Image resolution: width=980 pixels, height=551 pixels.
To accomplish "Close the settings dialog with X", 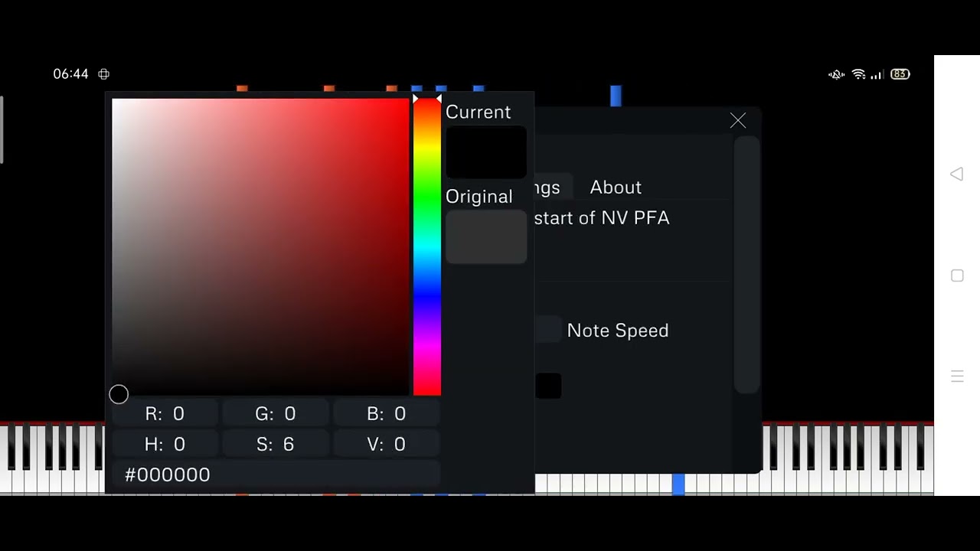I will pos(737,121).
